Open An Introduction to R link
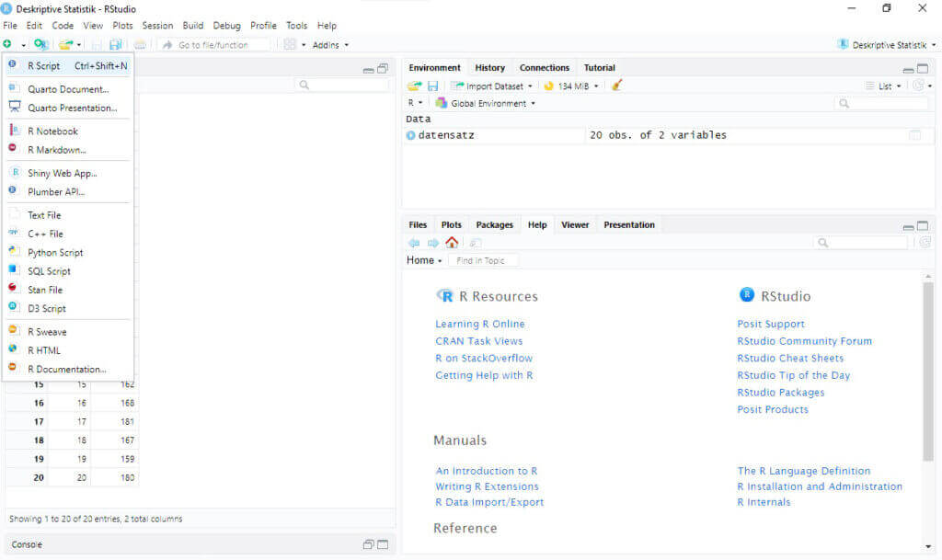Screen dimensions: 942x560 point(486,471)
